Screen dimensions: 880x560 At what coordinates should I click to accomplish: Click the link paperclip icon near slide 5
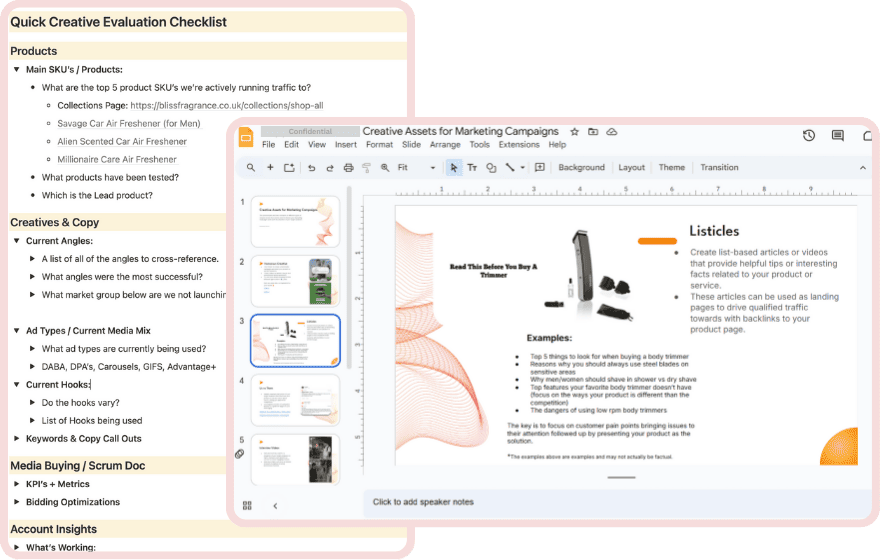tap(240, 454)
